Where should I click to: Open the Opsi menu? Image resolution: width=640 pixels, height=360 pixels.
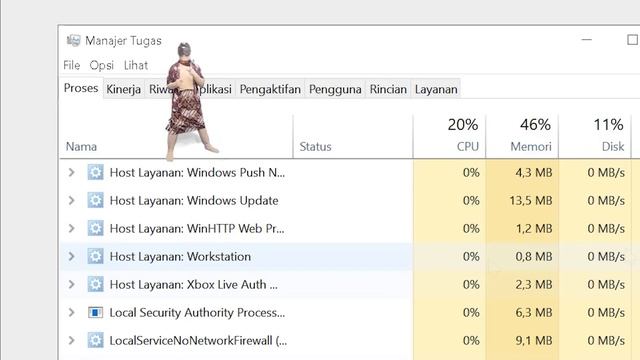pyautogui.click(x=102, y=65)
